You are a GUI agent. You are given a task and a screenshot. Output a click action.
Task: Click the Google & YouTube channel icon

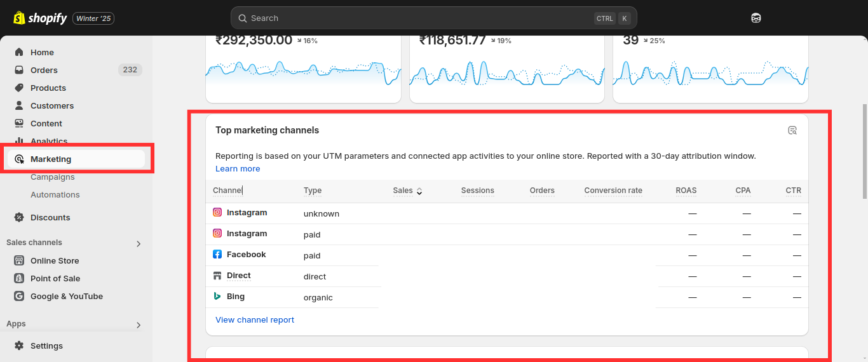point(19,296)
